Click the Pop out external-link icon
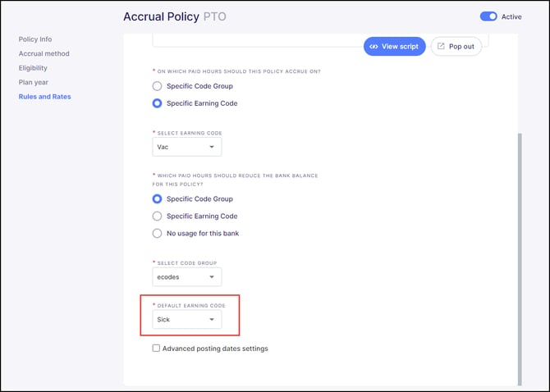Image resolution: width=550 pixels, height=392 pixels. point(441,46)
